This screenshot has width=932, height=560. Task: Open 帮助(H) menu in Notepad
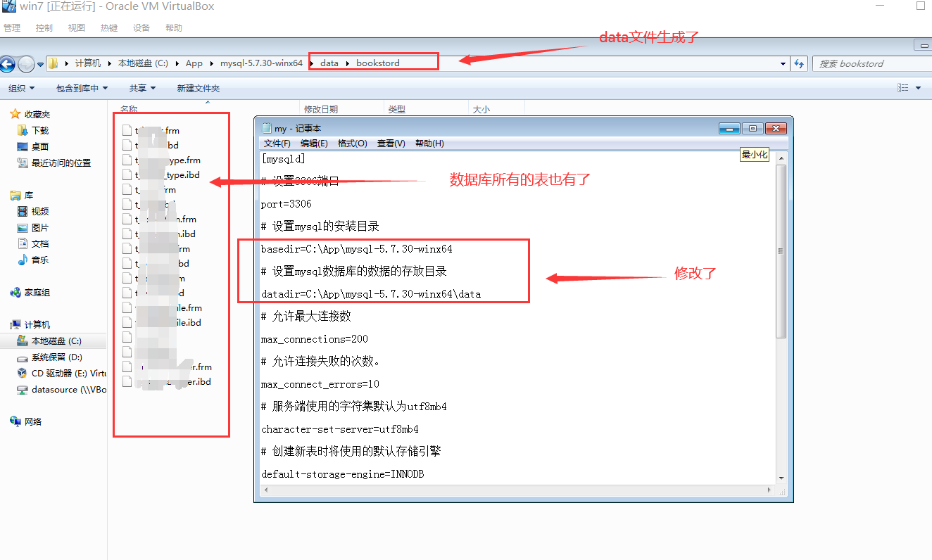tap(429, 143)
